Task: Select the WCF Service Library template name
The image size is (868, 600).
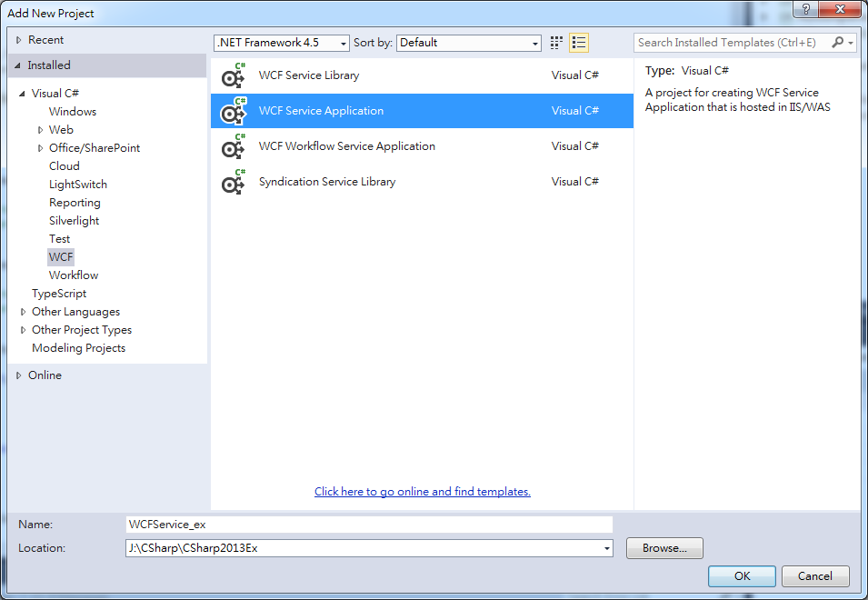Action: click(309, 75)
